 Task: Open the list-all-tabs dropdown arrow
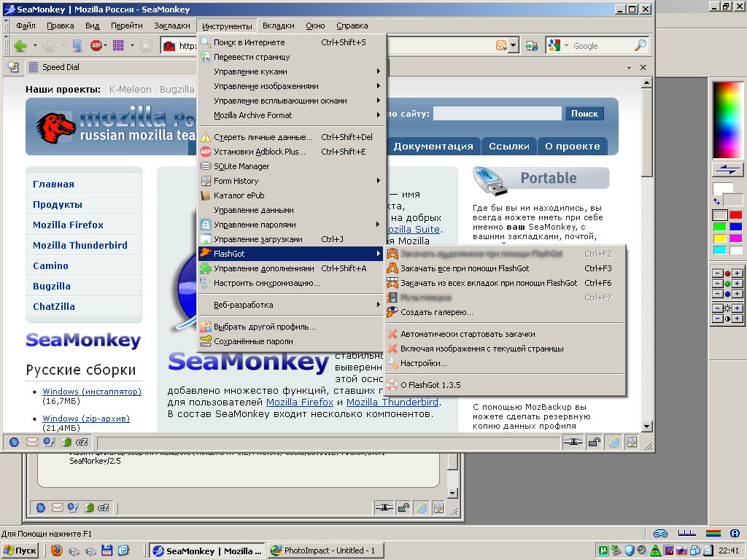coord(629,68)
